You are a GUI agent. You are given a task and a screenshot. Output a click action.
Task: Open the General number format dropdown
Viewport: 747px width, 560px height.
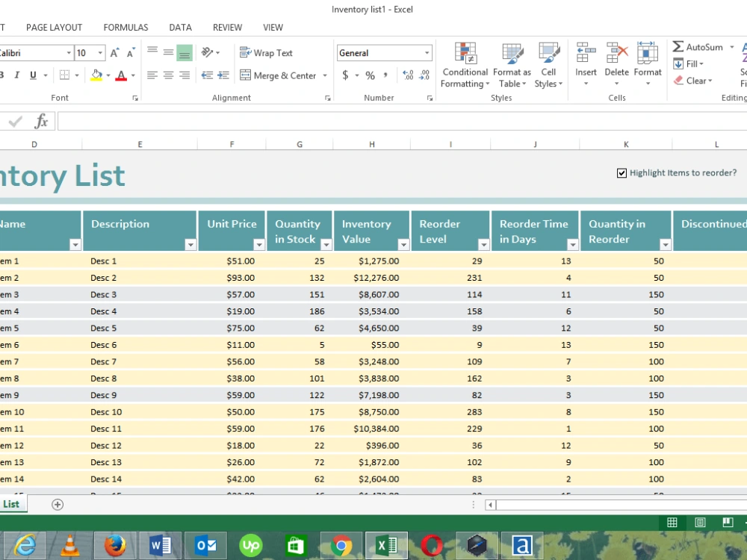pyautogui.click(x=427, y=53)
